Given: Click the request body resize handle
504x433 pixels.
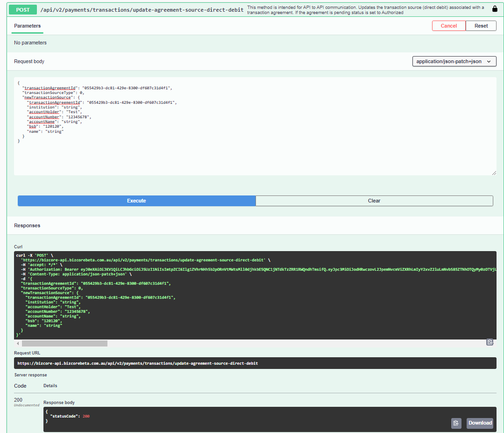Looking at the screenshot, I should pos(494,173).
